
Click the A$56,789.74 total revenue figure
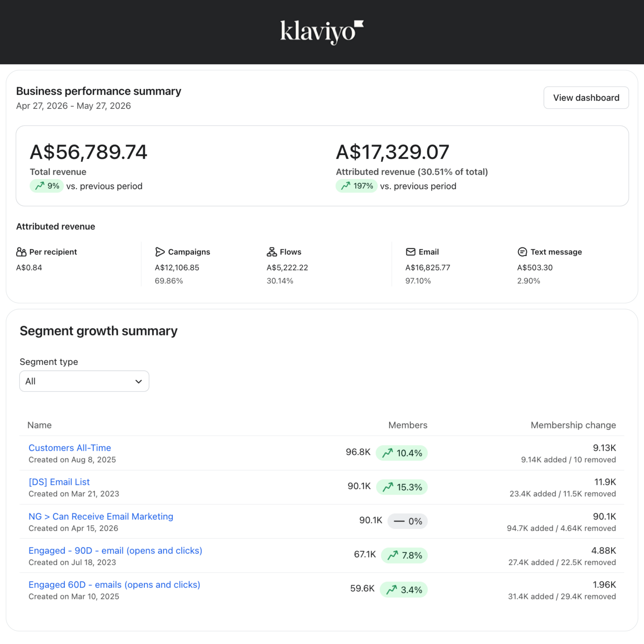click(88, 152)
